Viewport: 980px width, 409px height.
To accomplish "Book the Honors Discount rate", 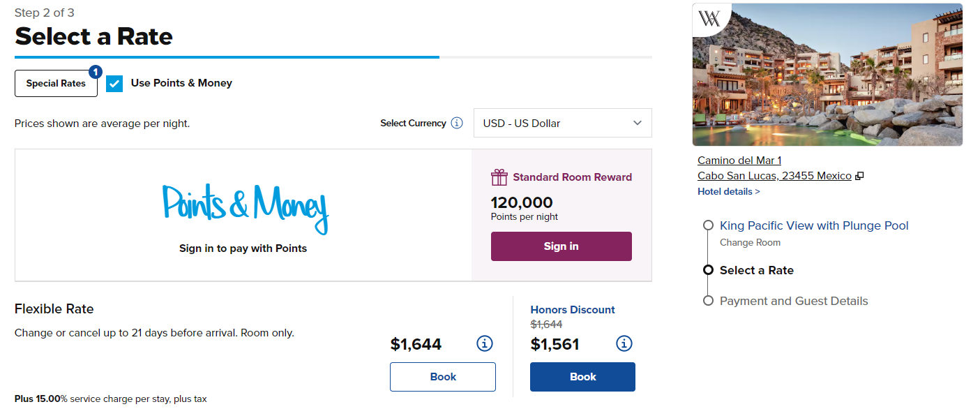I will pos(582,376).
